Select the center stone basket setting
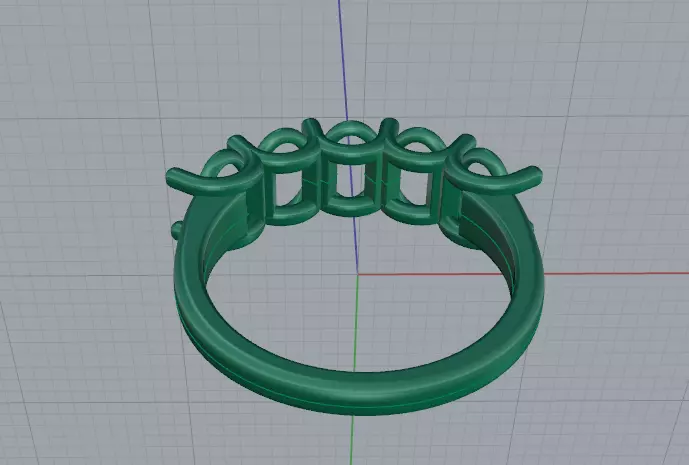The height and width of the screenshot is (465, 689). pyautogui.click(x=349, y=169)
